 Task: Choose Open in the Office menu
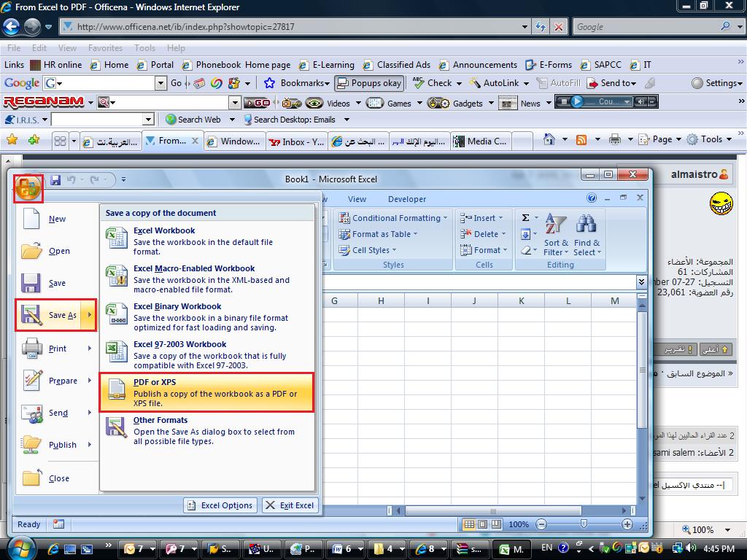[x=59, y=251]
